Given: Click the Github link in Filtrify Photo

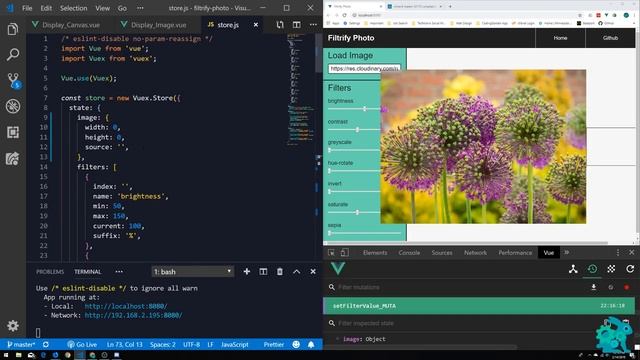Looking at the screenshot, I should 610,38.
